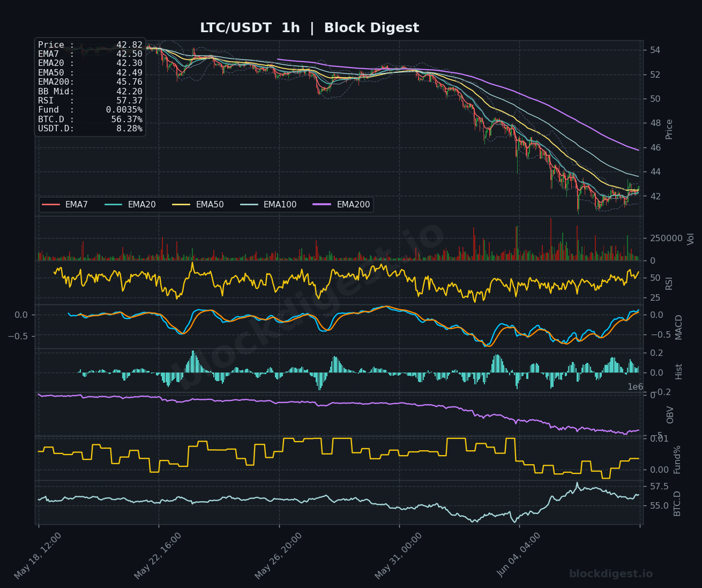This screenshot has width=702, height=588.
Task: Click the Fund% axis label
Action: tap(677, 459)
